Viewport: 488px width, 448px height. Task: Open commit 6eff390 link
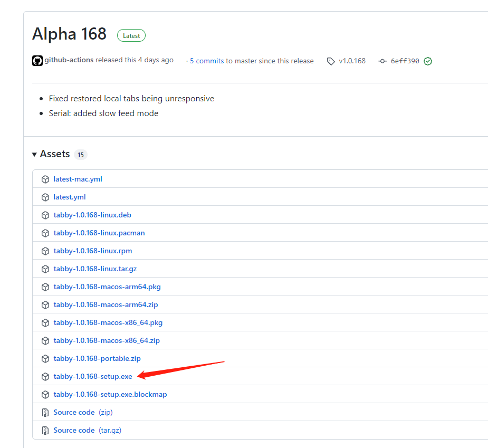click(x=405, y=61)
